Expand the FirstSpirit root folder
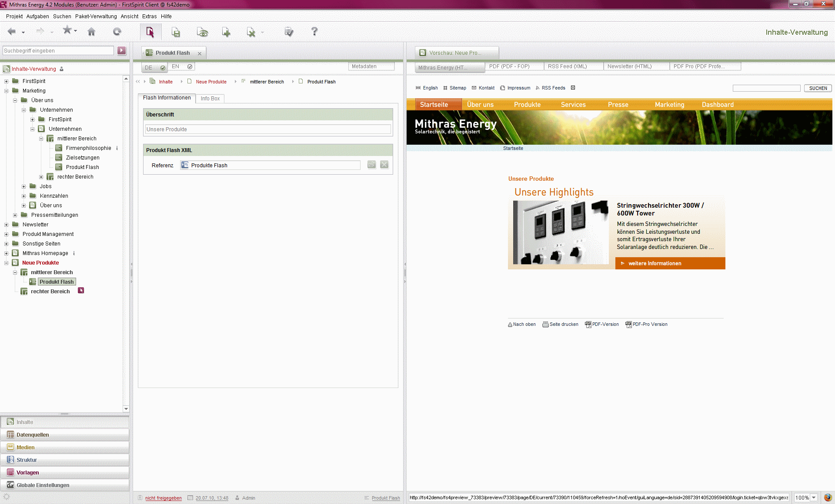The width and height of the screenshot is (835, 504). pos(7,81)
